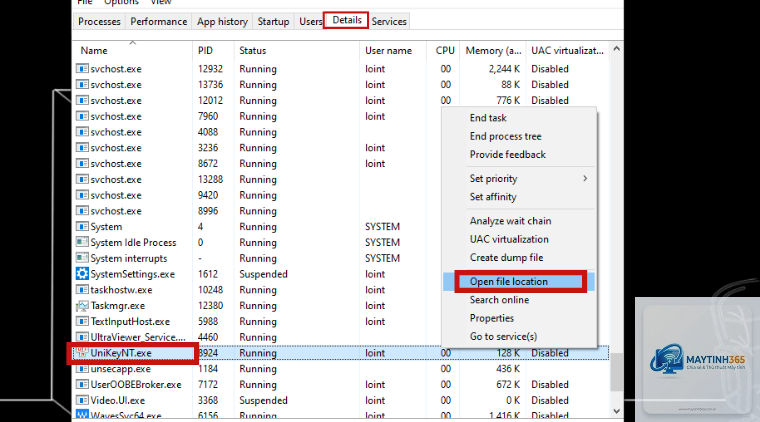Click the icon of svchost.exe PID 9420

82,195
